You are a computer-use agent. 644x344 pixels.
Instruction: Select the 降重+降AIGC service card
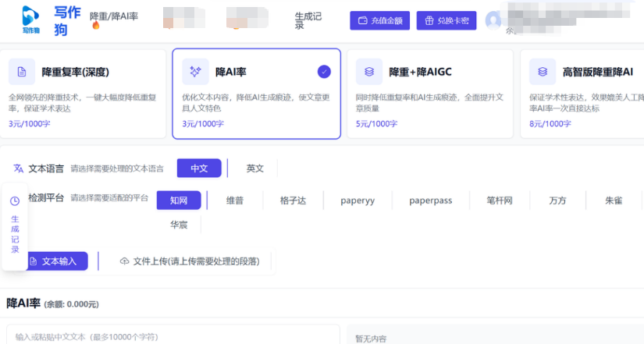click(x=430, y=94)
